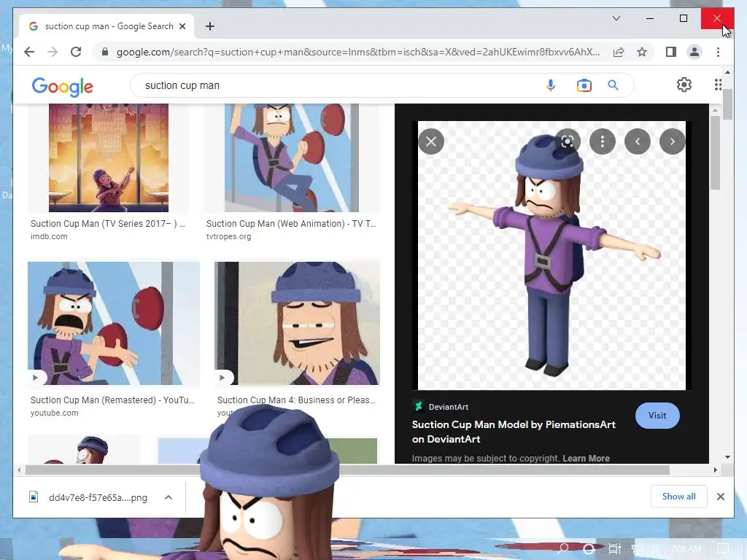Show the previous image in the preview
747x560 pixels.
638,141
